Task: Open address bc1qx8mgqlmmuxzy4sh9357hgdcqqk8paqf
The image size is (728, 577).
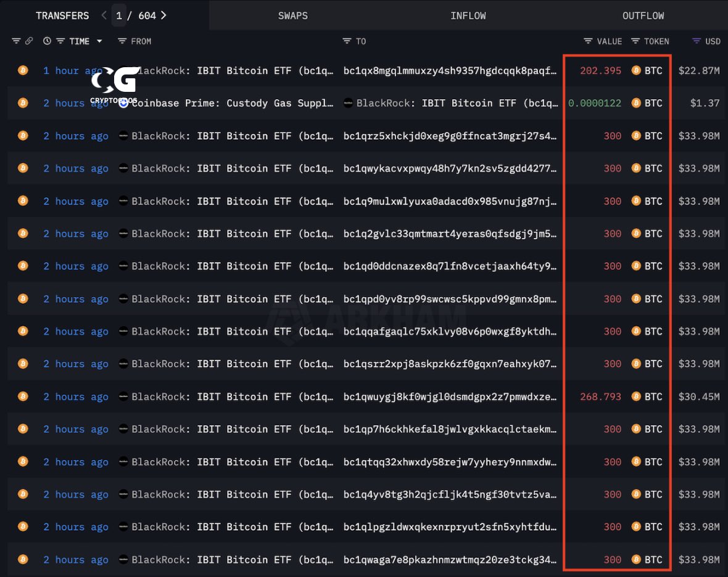Action: pyautogui.click(x=450, y=70)
